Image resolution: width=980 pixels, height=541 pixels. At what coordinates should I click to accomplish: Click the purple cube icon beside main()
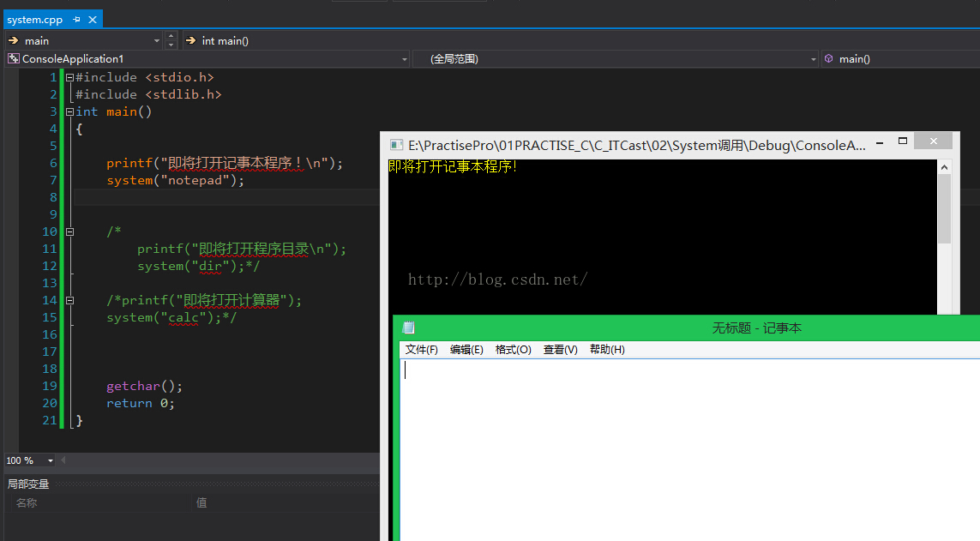click(x=829, y=58)
